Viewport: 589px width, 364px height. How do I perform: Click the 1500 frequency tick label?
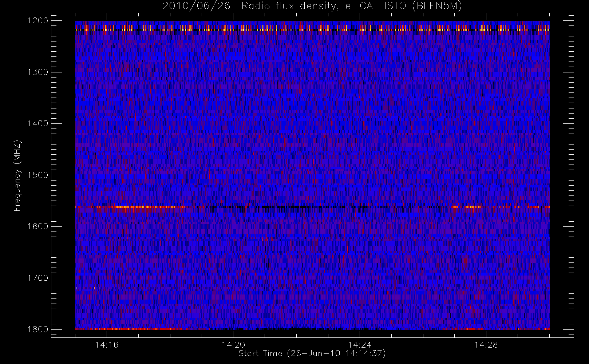coord(38,175)
